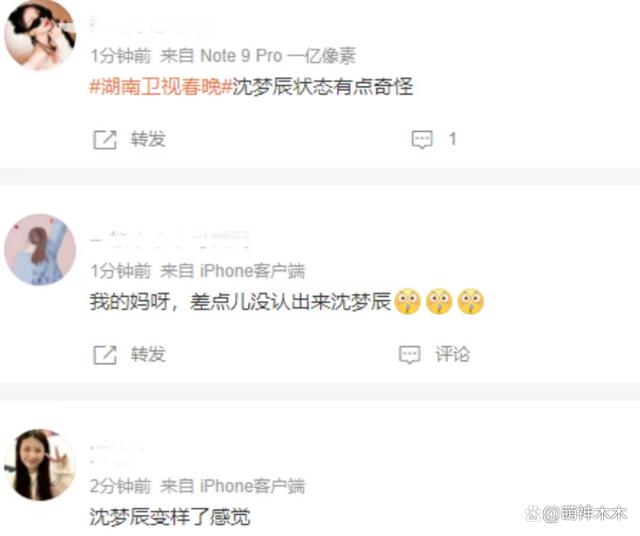The width and height of the screenshot is (640, 536).
Task: Click the first surprised emoji in second post
Action: click(407, 302)
